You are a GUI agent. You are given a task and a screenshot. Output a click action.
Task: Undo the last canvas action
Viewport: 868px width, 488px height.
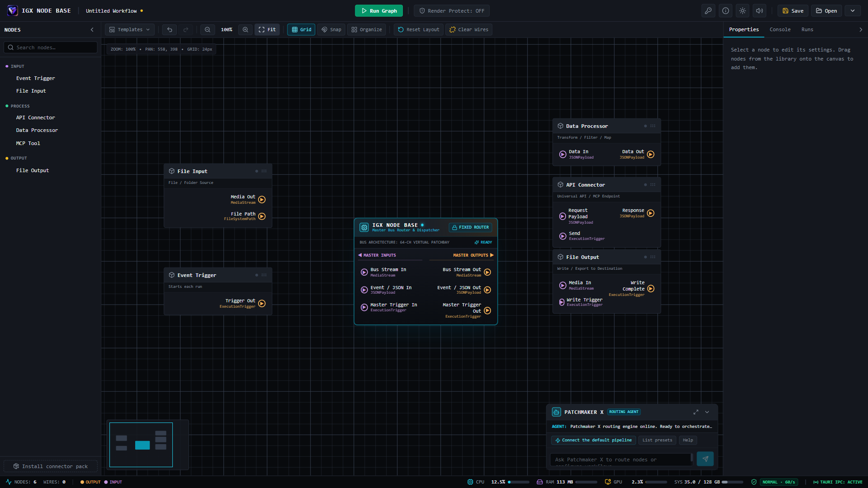pos(170,30)
